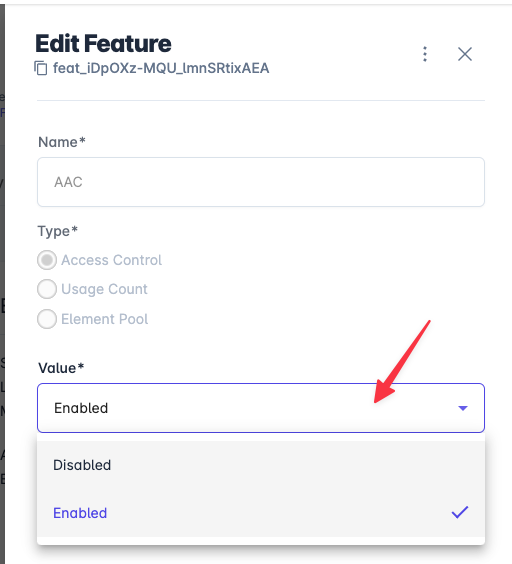
Task: Click the Element Pool label text
Action: (x=105, y=319)
